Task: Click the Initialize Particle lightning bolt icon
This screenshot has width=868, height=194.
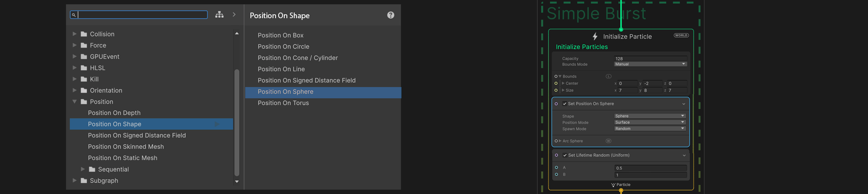Action: (x=595, y=36)
